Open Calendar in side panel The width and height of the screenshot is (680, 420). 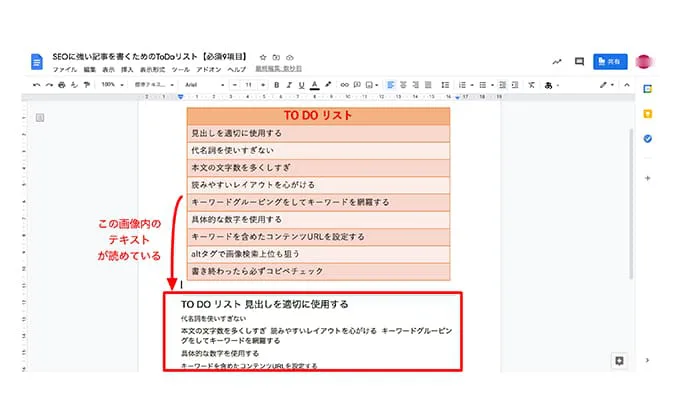(x=647, y=89)
